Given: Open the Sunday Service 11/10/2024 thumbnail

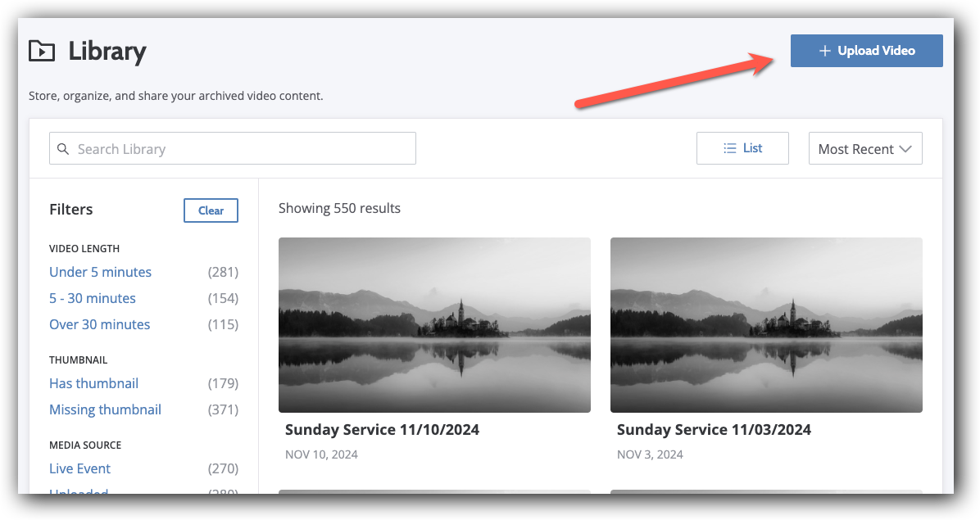Looking at the screenshot, I should click(x=434, y=324).
